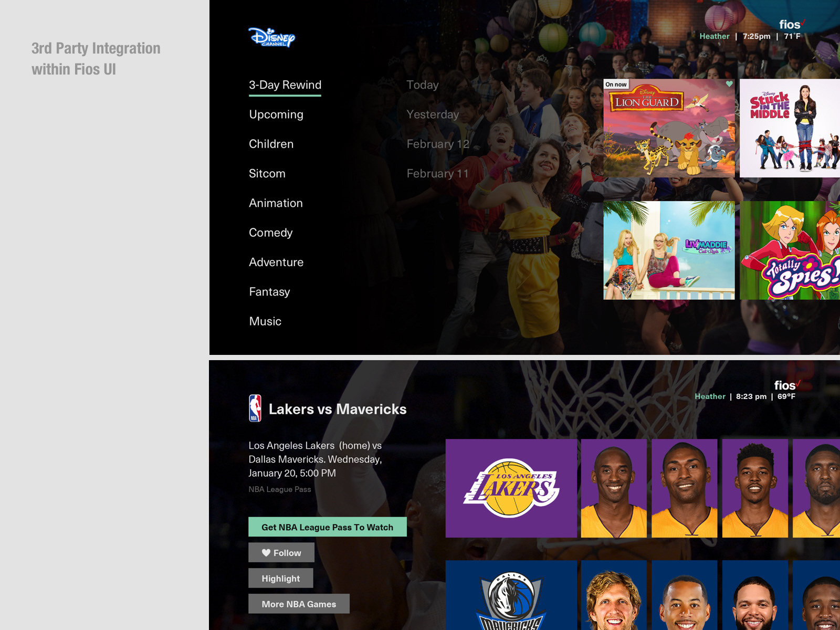840x630 pixels.
Task: Open Stuck in the Middle tile
Action: coord(790,128)
